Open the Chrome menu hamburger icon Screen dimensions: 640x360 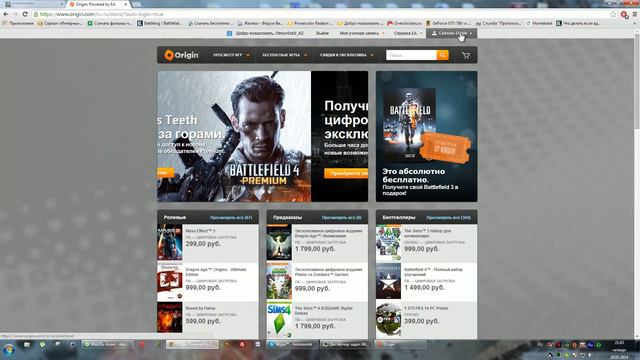[x=635, y=14]
